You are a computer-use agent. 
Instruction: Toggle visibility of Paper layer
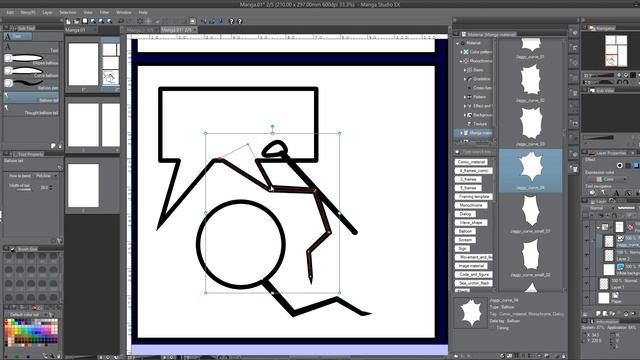587,298
